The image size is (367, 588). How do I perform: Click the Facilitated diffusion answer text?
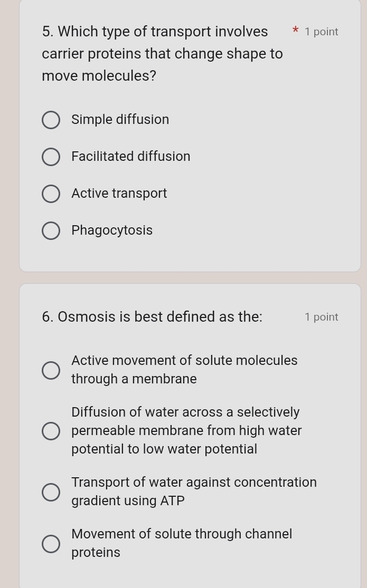(x=131, y=157)
